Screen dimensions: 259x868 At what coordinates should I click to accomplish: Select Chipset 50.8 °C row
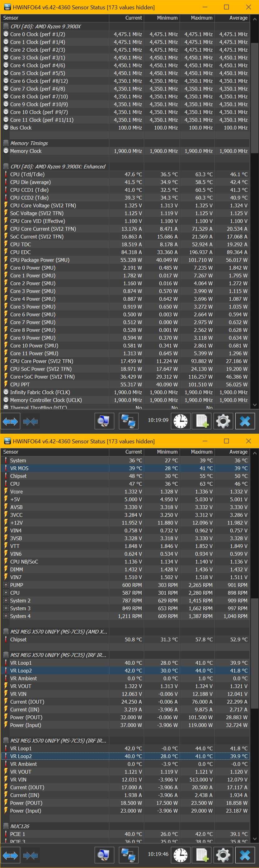click(x=125, y=639)
